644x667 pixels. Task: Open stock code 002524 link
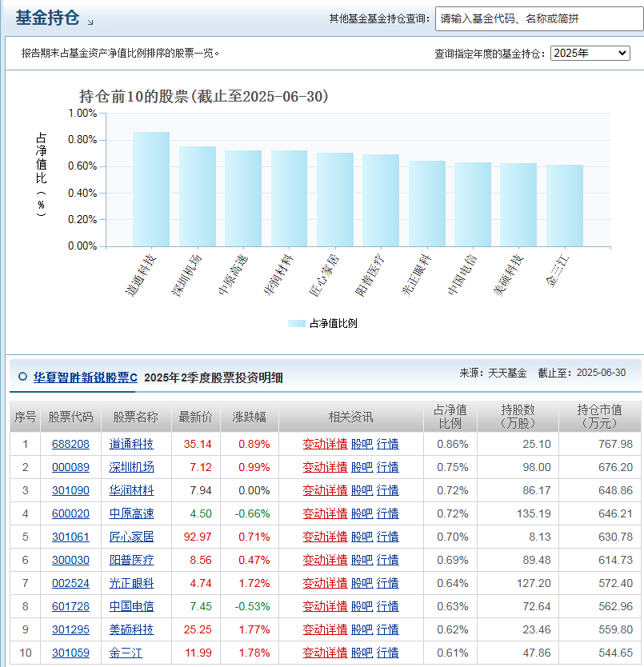click(70, 583)
